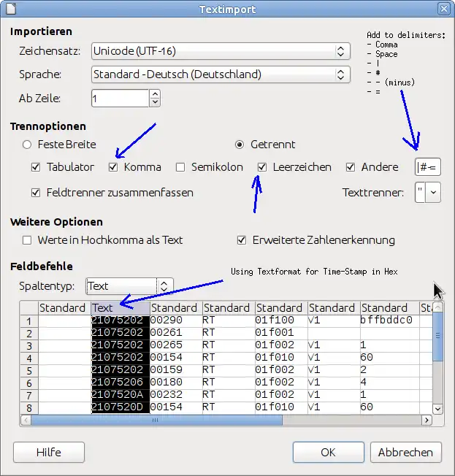Open the Sprache dropdown
The width and height of the screenshot is (455, 476).
[x=221, y=74]
